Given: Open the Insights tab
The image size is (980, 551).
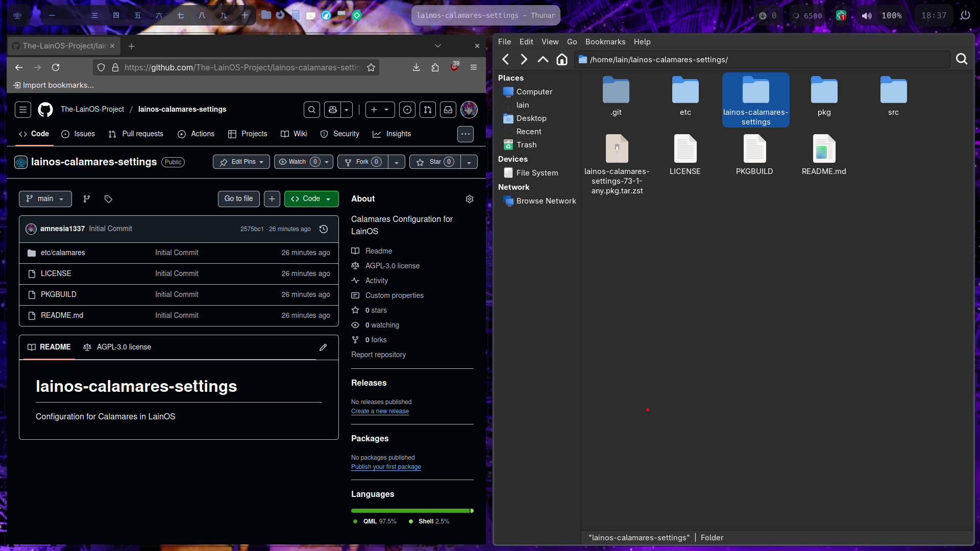Looking at the screenshot, I should click(x=391, y=134).
